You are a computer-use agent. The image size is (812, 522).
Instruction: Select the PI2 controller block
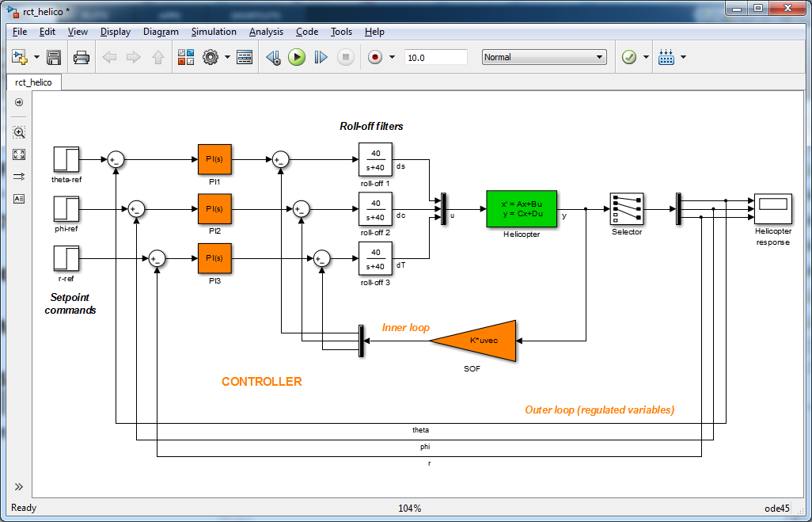[x=214, y=209]
